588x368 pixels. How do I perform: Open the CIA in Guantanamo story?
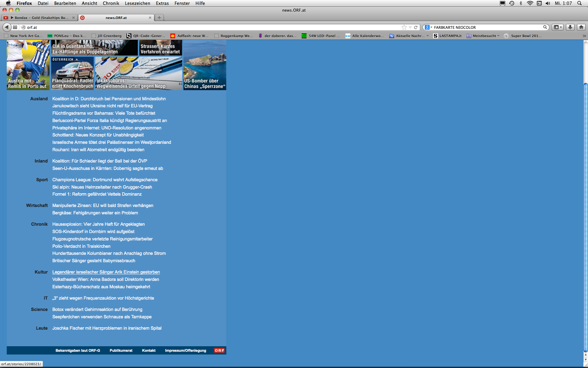pyautogui.click(x=94, y=48)
